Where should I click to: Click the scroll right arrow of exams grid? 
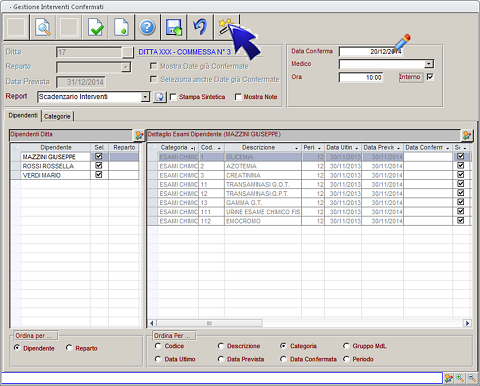pos(467,323)
